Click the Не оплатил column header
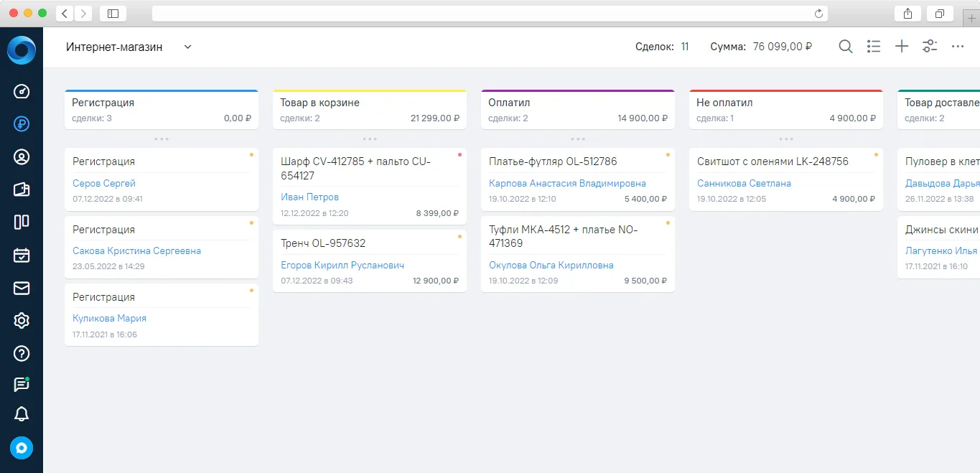 786,110
